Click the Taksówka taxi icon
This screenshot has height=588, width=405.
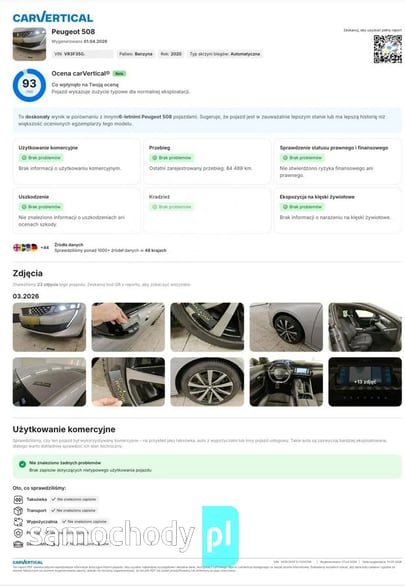pos(18,500)
